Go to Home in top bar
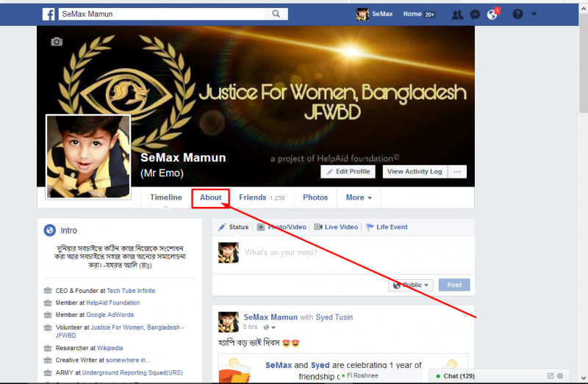This screenshot has width=588, height=384. point(412,14)
